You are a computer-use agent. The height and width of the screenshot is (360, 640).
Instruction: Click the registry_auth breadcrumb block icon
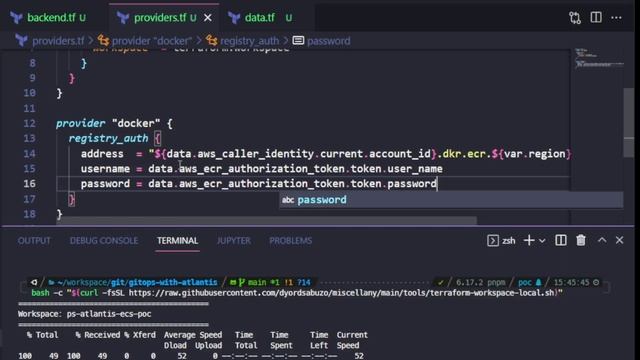point(211,40)
